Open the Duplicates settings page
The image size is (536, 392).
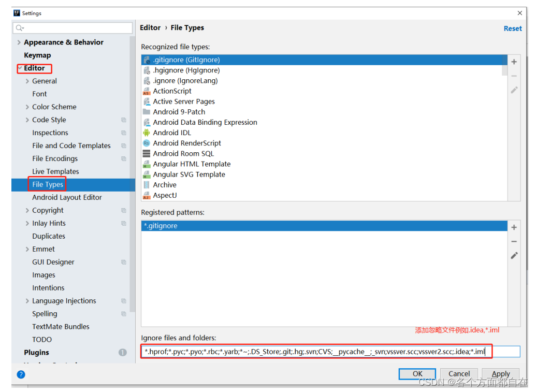click(49, 237)
